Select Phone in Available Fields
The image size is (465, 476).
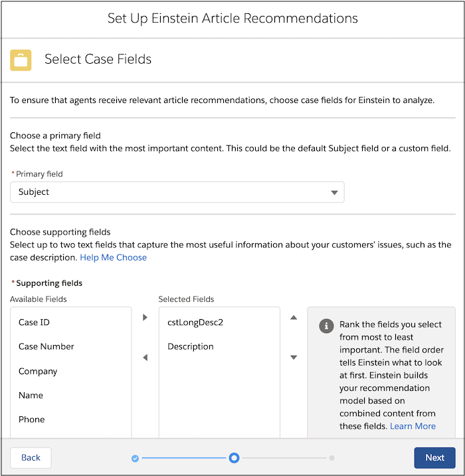pos(71,419)
